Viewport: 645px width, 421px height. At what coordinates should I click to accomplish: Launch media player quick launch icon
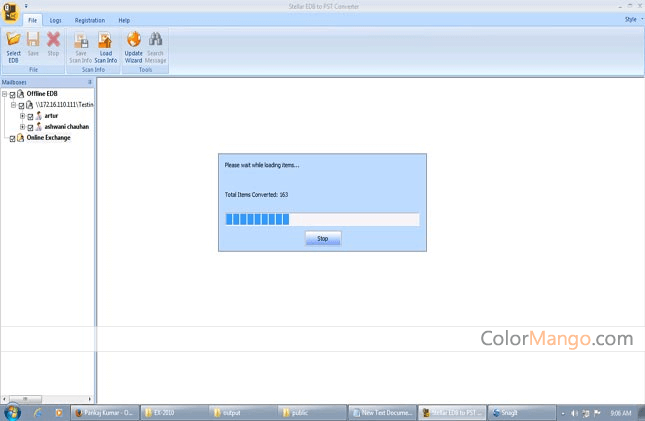[58, 412]
